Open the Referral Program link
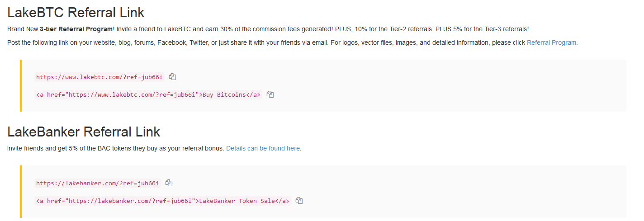Screen dimensions: 644x221 pos(552,42)
